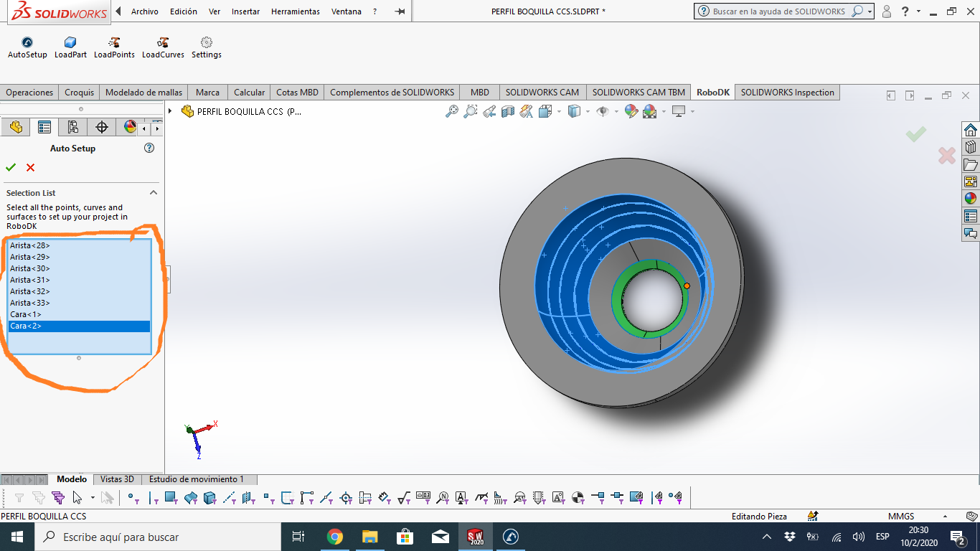The height and width of the screenshot is (551, 980).
Task: Click the Zoom to Fit magnifier icon
Action: tap(452, 111)
